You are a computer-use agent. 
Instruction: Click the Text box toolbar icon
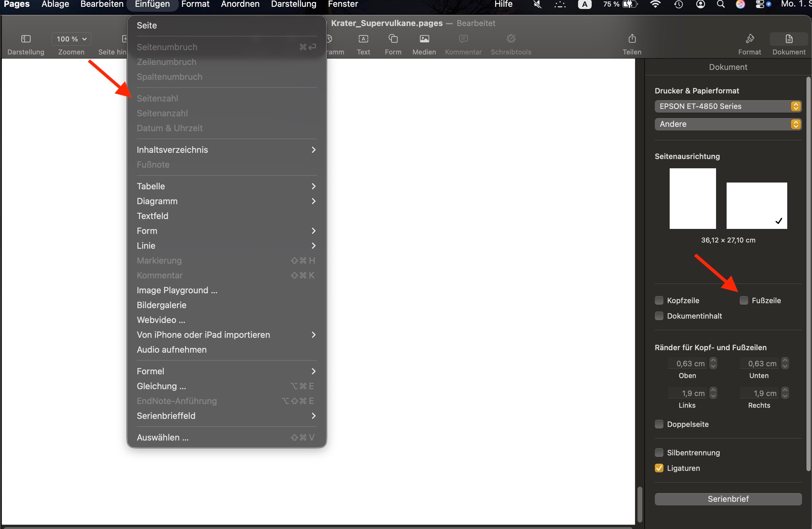[363, 39]
